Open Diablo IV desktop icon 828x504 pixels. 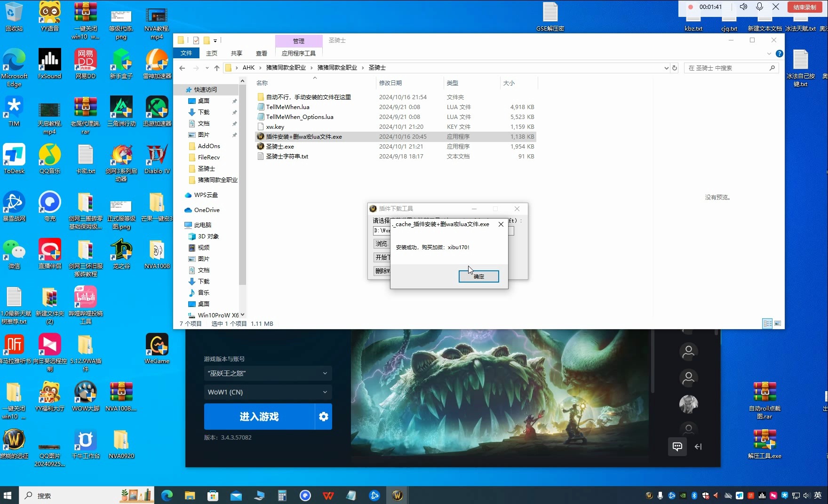[157, 159]
